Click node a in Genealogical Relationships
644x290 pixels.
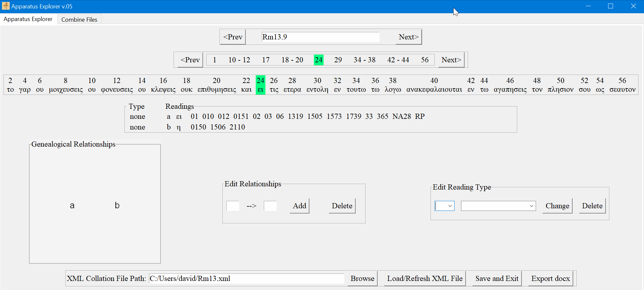click(x=72, y=205)
